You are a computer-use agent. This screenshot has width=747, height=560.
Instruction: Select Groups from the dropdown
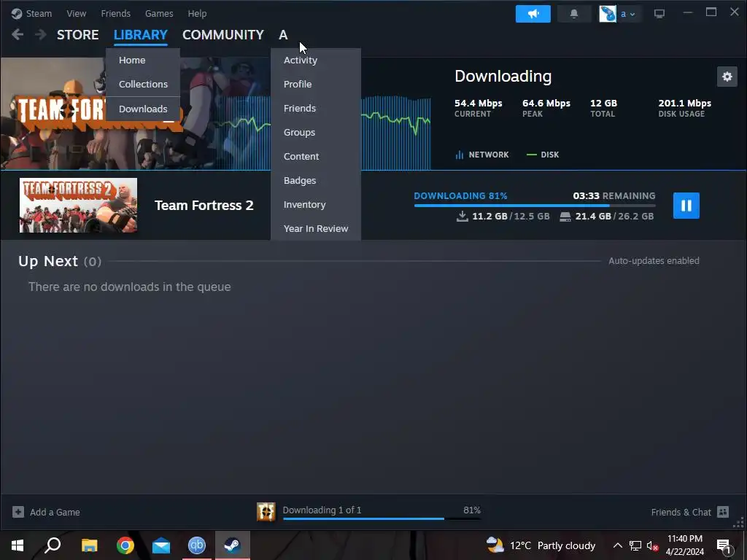315,133
